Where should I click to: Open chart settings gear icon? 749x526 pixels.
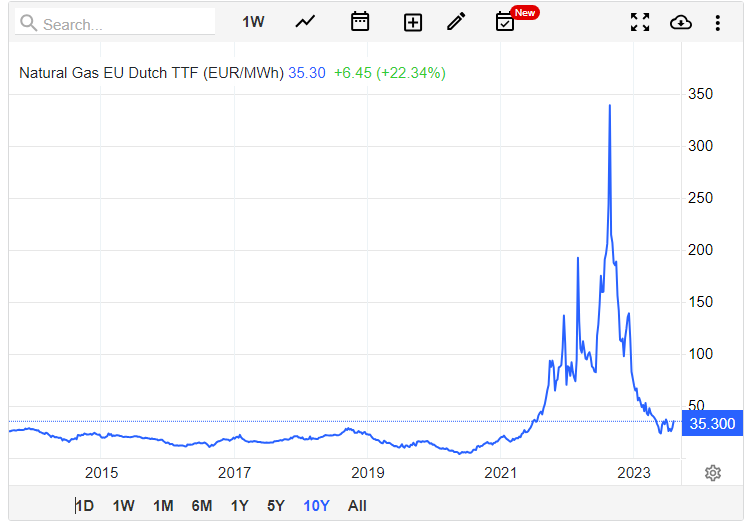[x=713, y=473]
